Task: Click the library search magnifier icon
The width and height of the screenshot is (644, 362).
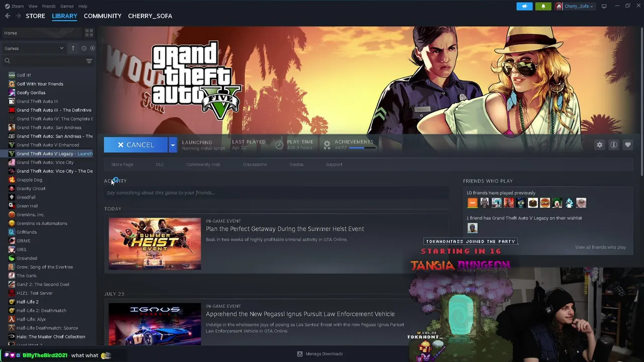Action: 7,61
